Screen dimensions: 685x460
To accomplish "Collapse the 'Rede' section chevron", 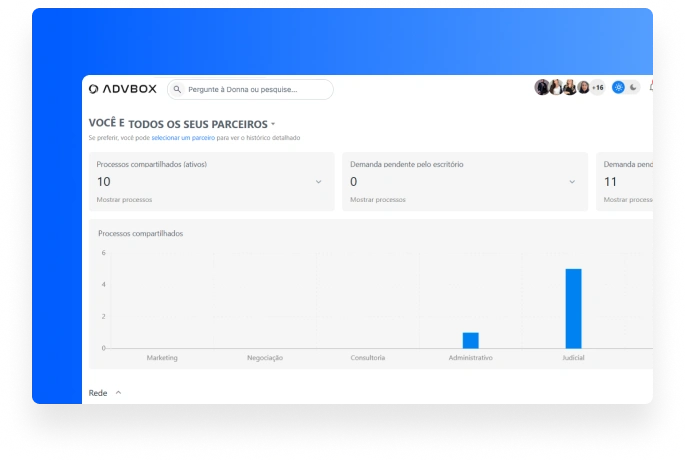I will [x=118, y=393].
